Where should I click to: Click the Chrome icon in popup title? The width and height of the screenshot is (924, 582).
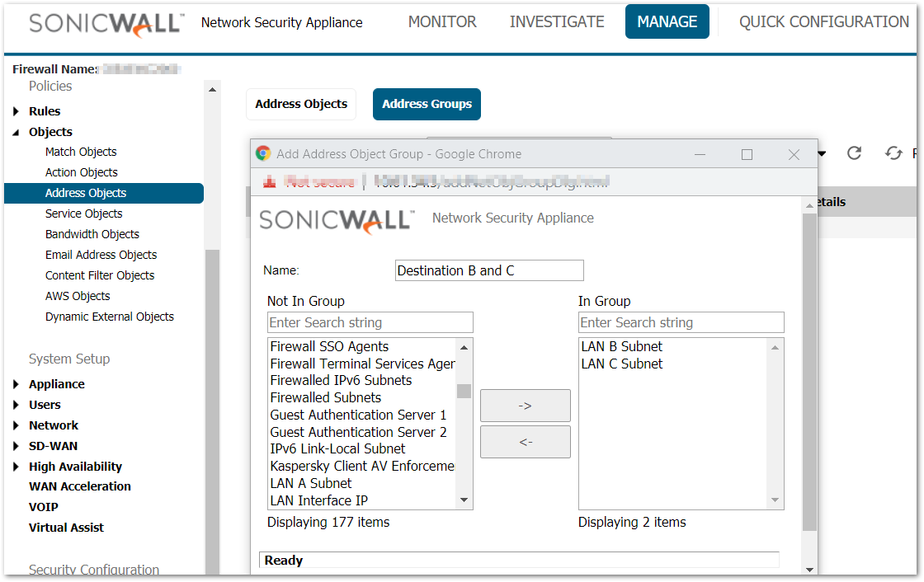tap(263, 154)
